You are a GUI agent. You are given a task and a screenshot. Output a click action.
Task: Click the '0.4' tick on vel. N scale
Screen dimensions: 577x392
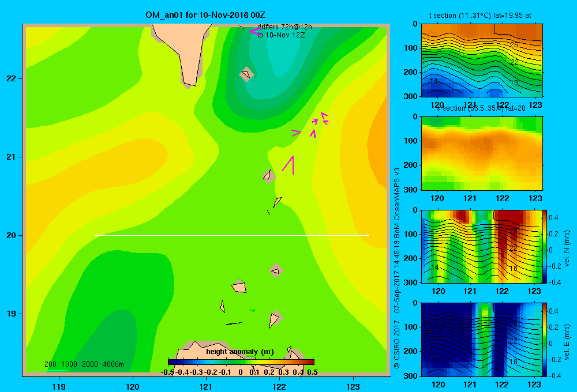click(553, 218)
